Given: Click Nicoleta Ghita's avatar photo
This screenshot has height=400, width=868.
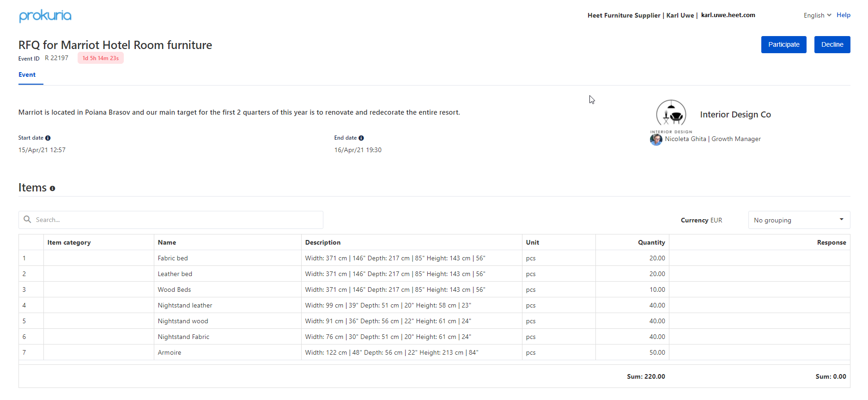Looking at the screenshot, I should click(x=656, y=139).
